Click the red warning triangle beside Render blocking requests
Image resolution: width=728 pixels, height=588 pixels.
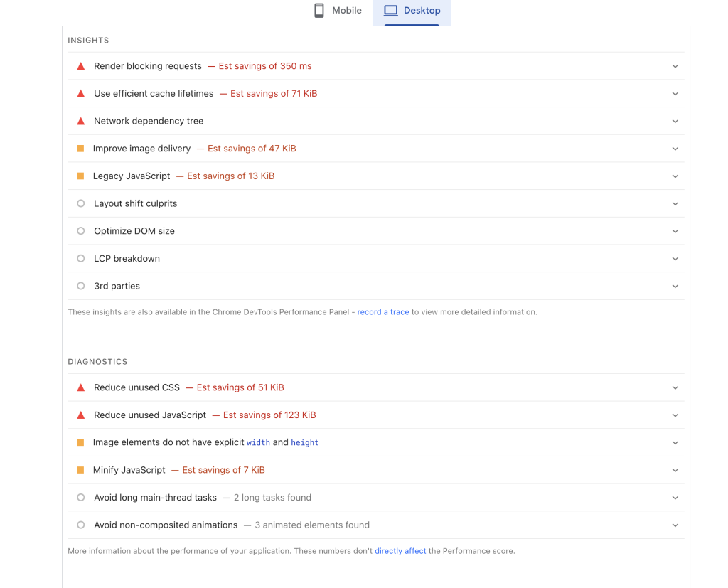coord(80,65)
